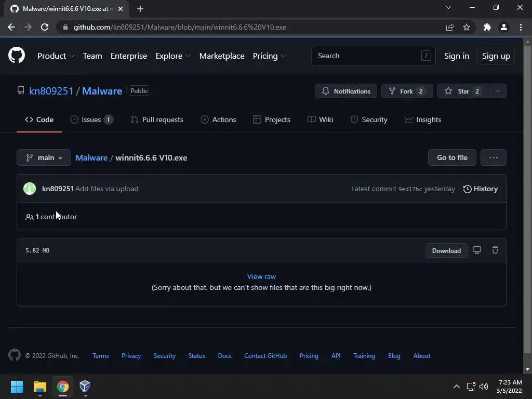Image resolution: width=532 pixels, height=399 pixels.
Task: Click footer GitHub logo icon
Action: (x=14, y=355)
